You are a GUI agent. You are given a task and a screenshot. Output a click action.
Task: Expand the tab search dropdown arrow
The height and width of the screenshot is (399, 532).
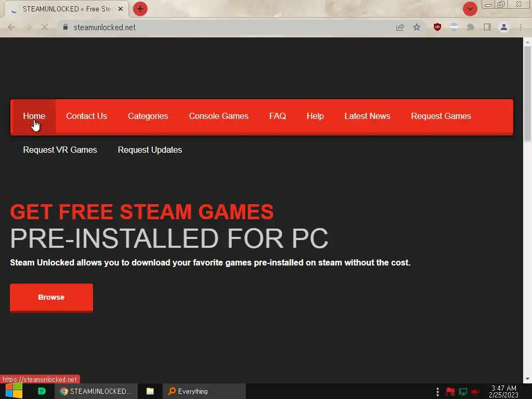point(470,9)
